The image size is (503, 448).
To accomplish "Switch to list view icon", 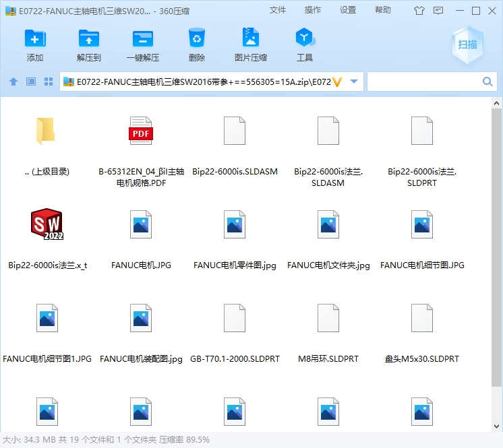I will point(31,82).
